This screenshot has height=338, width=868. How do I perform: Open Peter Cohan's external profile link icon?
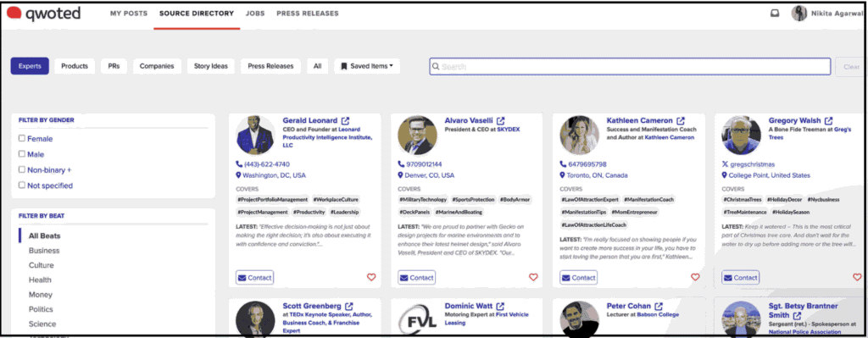[x=659, y=306]
